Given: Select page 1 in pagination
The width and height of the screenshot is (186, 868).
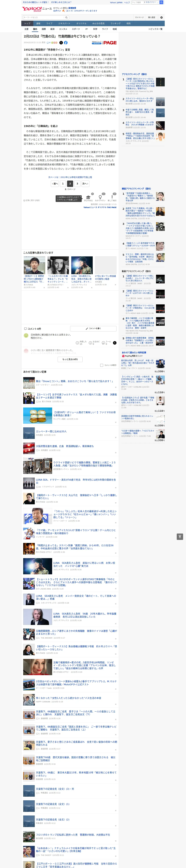Looking at the screenshot, I should pos(62,184).
